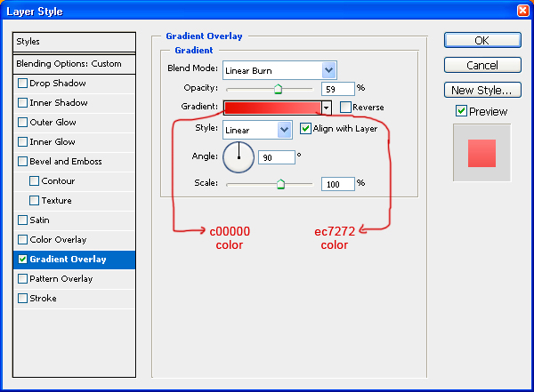The image size is (534, 392).
Task: Close the Layer Style dialog
Action: pos(523,11)
